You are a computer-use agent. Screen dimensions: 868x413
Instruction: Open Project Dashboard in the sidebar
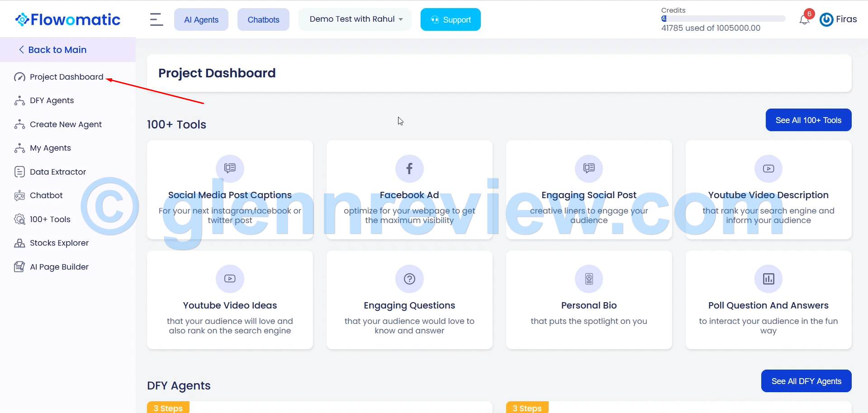(x=66, y=77)
